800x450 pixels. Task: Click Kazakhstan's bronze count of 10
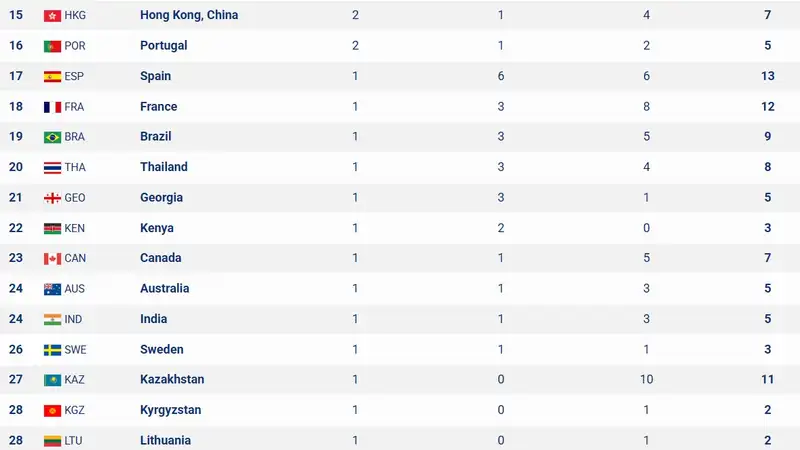[646, 380]
